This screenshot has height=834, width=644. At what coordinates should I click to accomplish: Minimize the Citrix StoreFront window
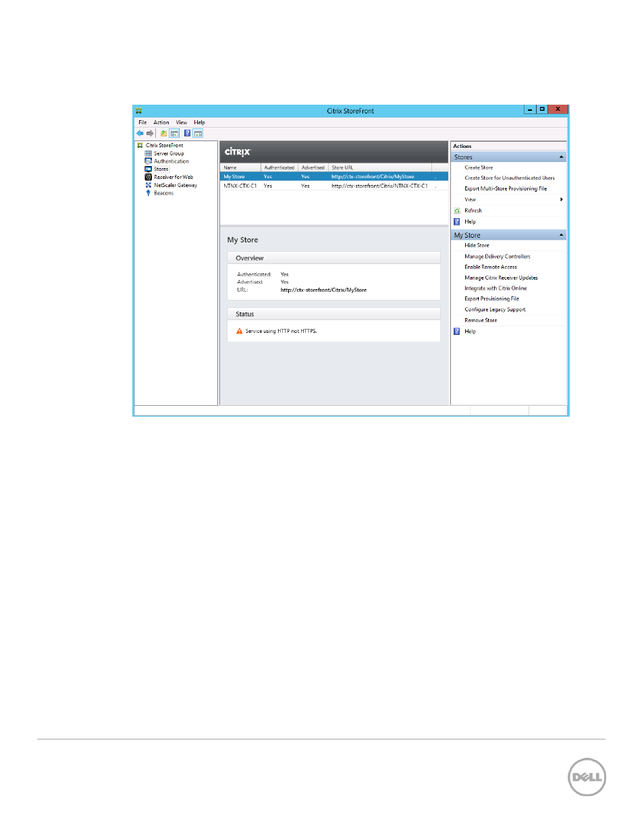pos(530,109)
